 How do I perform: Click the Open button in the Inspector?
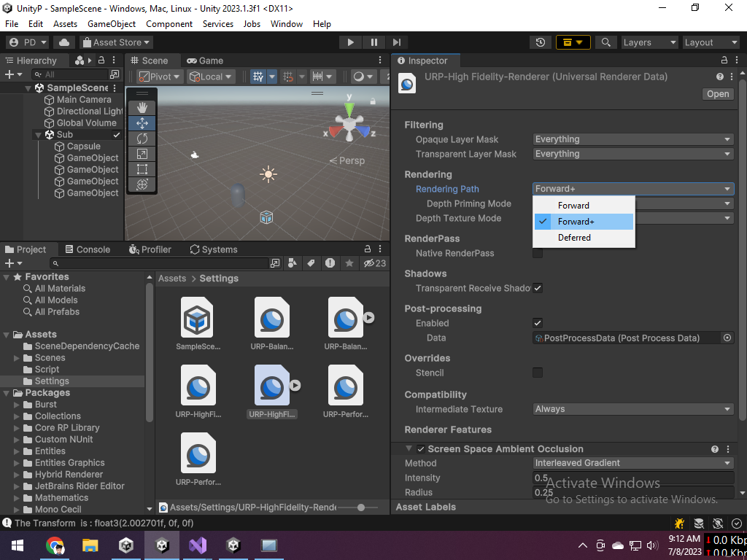click(717, 93)
